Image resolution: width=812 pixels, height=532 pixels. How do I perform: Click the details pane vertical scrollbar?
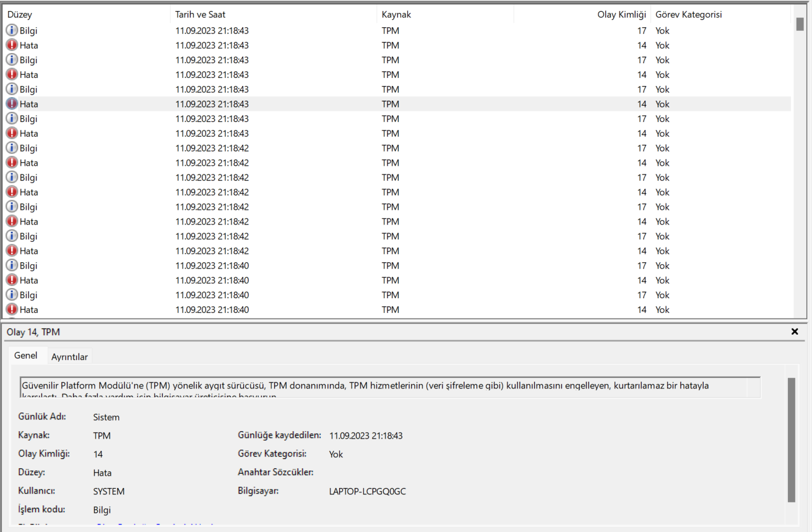(791, 440)
